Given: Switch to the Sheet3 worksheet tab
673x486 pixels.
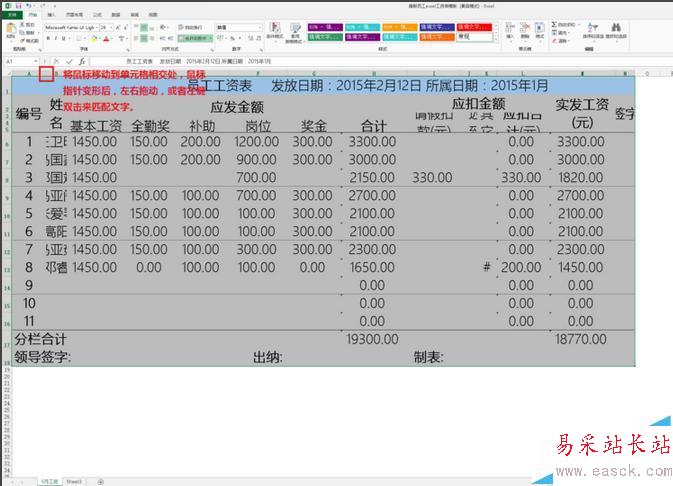Looking at the screenshot, I should pyautogui.click(x=74, y=482).
